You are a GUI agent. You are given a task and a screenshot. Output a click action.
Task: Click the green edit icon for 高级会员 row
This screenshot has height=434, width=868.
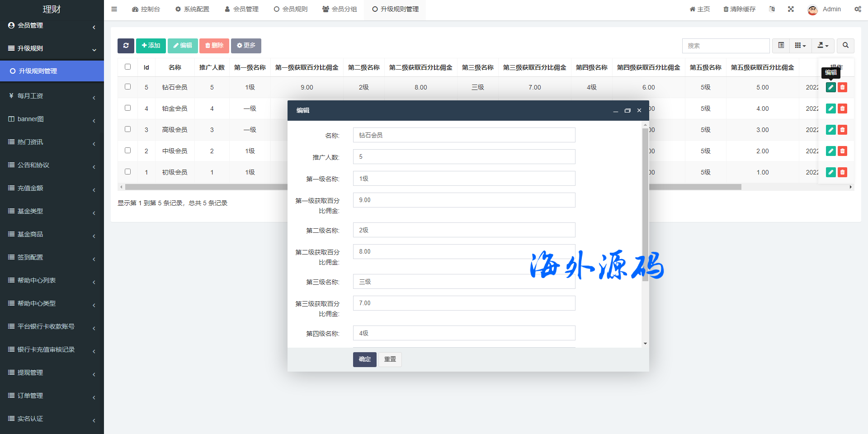(830, 130)
